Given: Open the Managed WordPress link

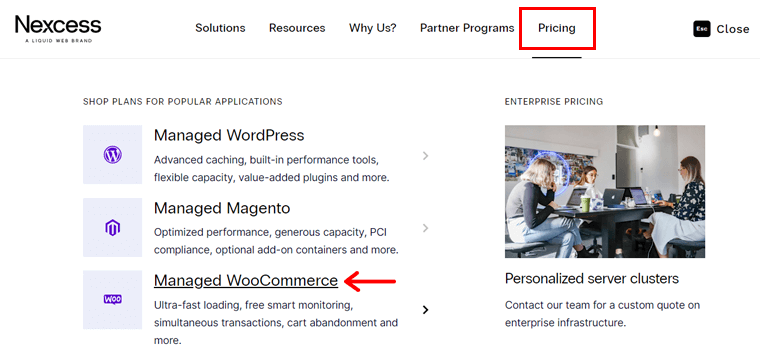Looking at the screenshot, I should coord(229,135).
